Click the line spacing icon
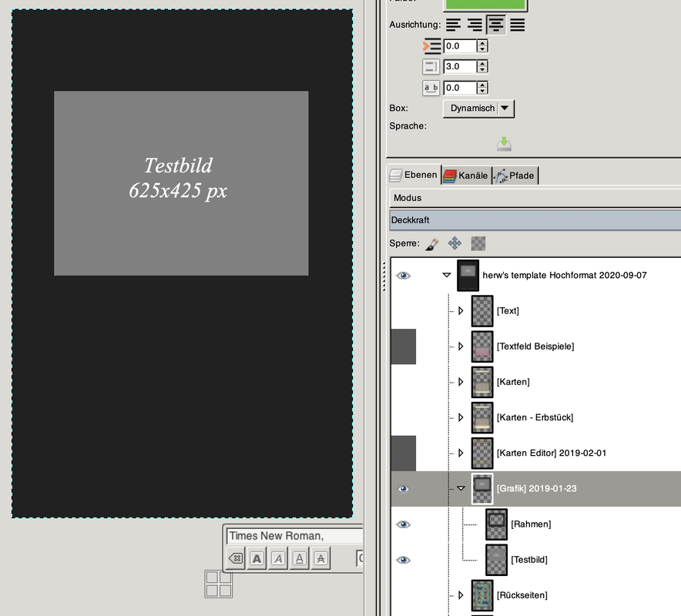This screenshot has width=681, height=616. 431,67
